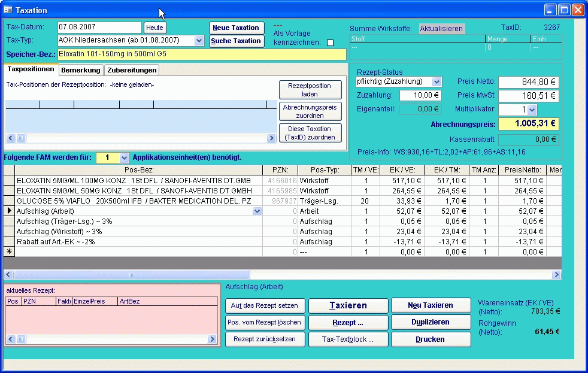This screenshot has height=373, width=588.
Task: Click the PreisNetto column header
Action: (x=522, y=170)
